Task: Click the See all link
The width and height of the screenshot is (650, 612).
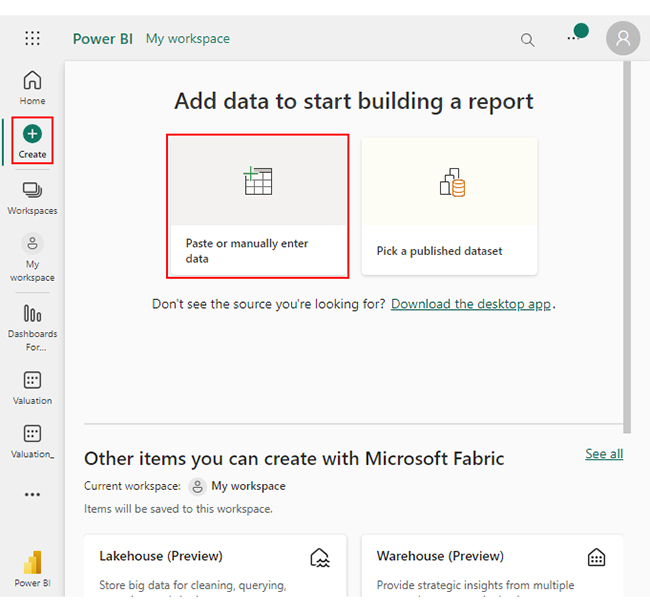Action: (604, 454)
